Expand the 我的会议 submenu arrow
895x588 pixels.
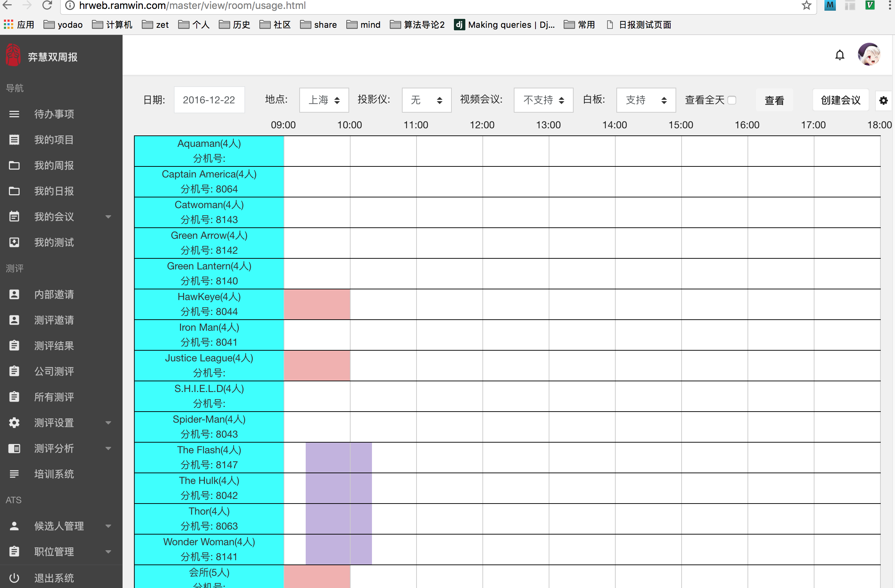pyautogui.click(x=108, y=217)
